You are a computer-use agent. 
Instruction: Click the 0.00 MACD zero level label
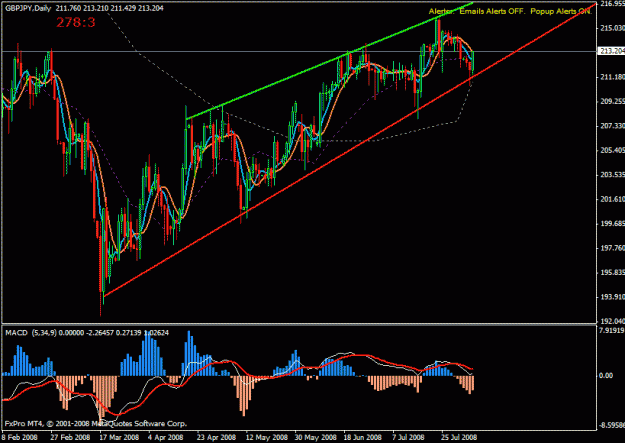[607, 375]
